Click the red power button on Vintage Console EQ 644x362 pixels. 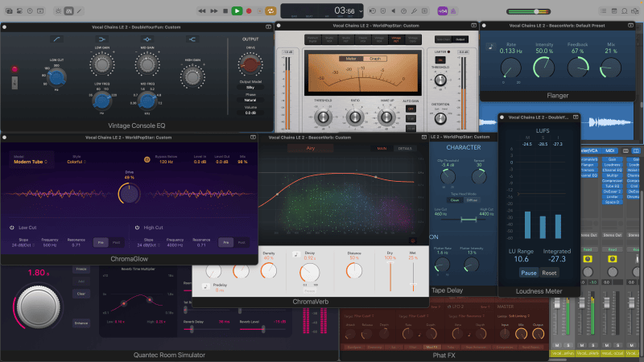click(x=14, y=71)
